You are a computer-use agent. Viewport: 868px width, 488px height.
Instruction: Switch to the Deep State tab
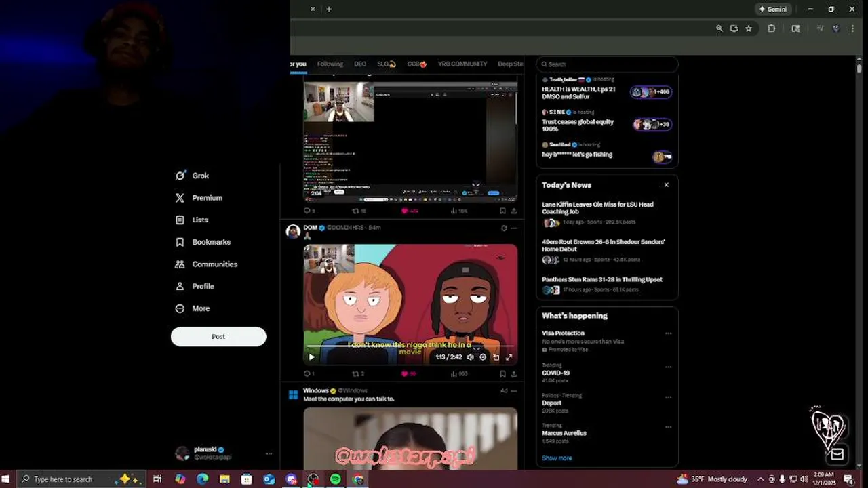point(511,64)
